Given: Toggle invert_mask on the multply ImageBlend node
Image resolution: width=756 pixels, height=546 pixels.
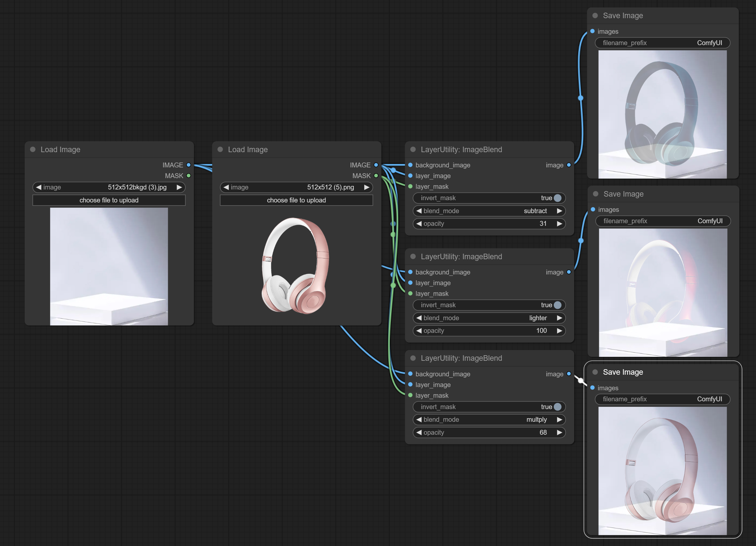Looking at the screenshot, I should tap(489, 407).
